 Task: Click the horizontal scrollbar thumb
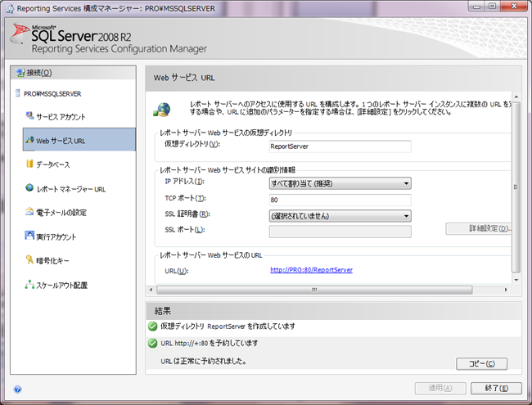click(x=314, y=290)
